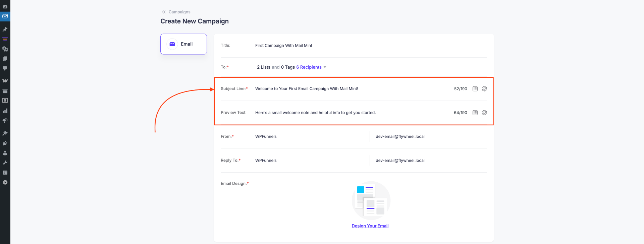Click the 6 Recipients link
The width and height of the screenshot is (644, 244).
(309, 67)
